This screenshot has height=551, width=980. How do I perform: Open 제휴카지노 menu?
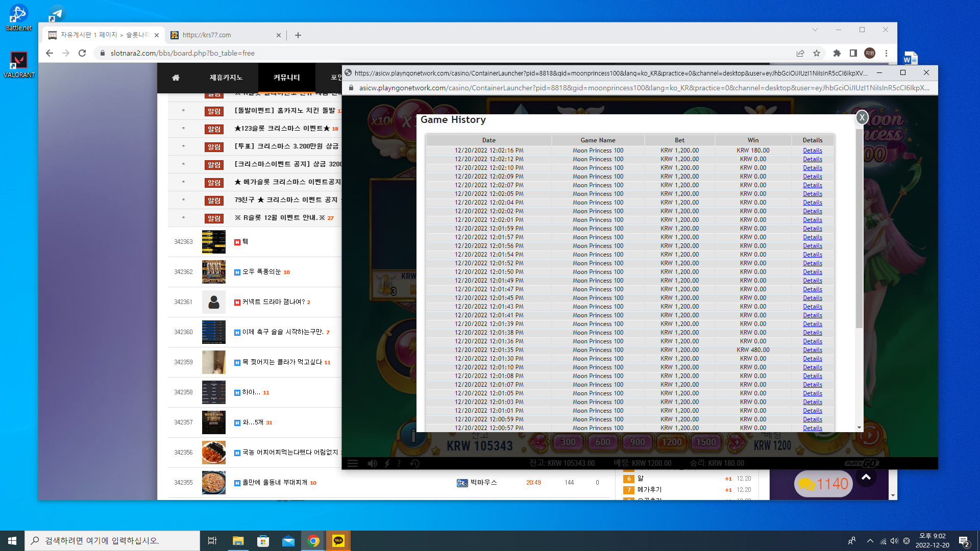point(226,78)
